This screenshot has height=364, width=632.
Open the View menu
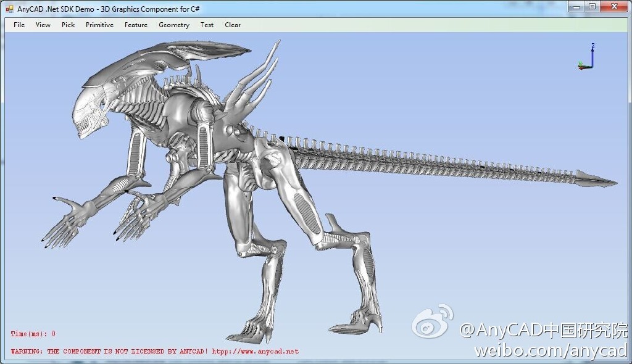43,25
